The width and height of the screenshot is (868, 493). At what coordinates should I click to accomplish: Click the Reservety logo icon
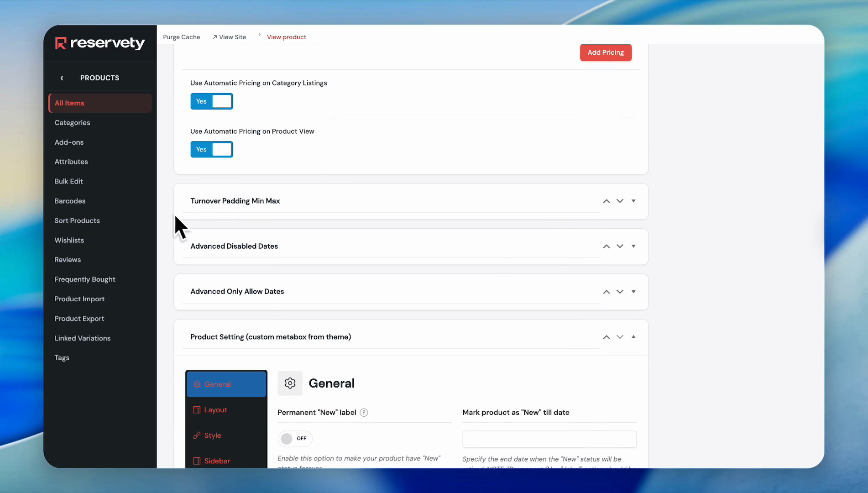61,43
